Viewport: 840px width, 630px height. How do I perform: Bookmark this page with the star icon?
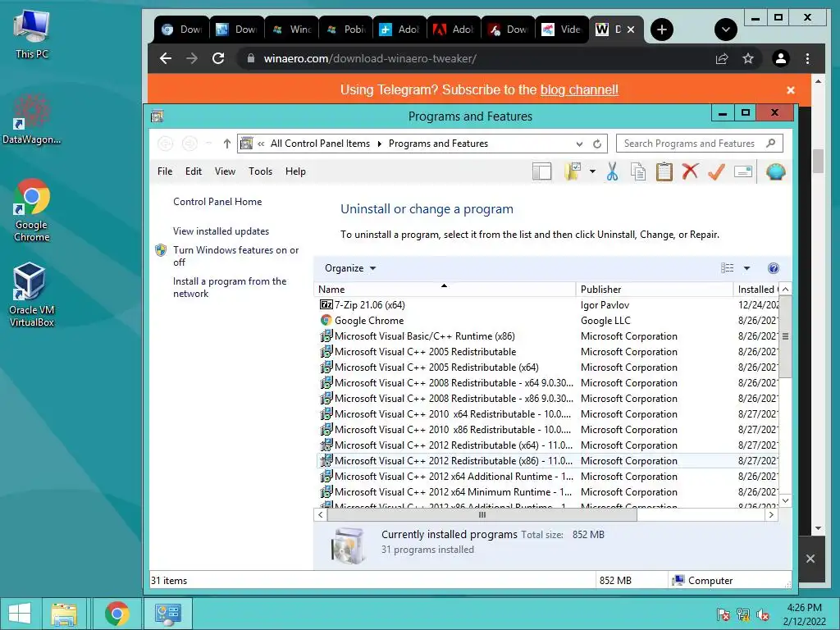[x=748, y=58]
